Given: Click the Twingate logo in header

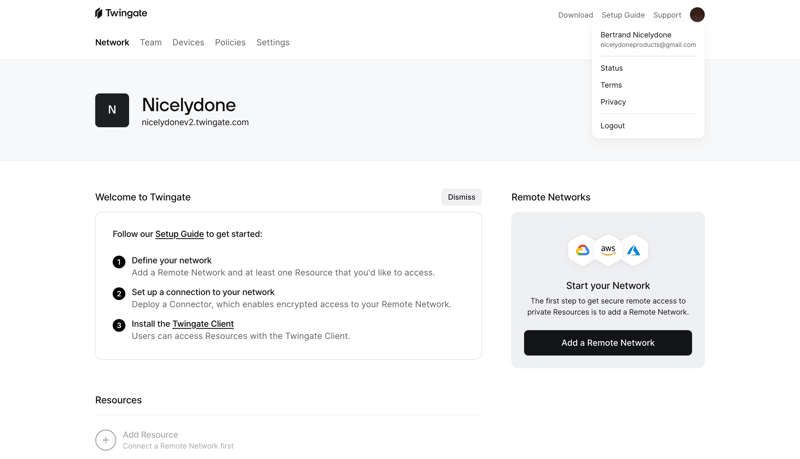Looking at the screenshot, I should pos(121,13).
